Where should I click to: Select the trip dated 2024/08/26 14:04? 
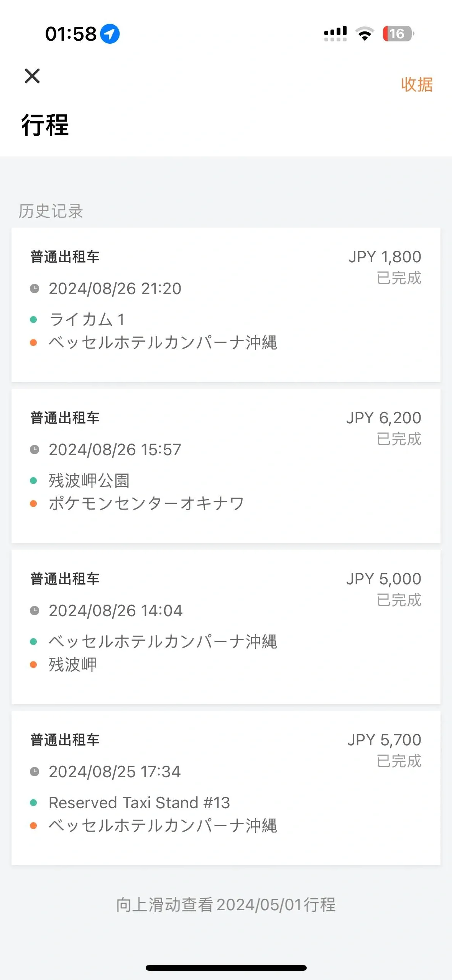[115, 610]
